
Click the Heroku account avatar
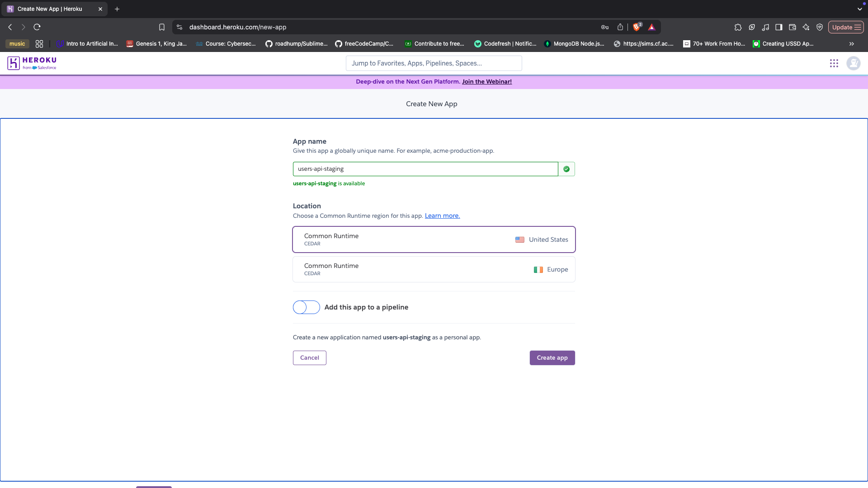click(x=853, y=63)
